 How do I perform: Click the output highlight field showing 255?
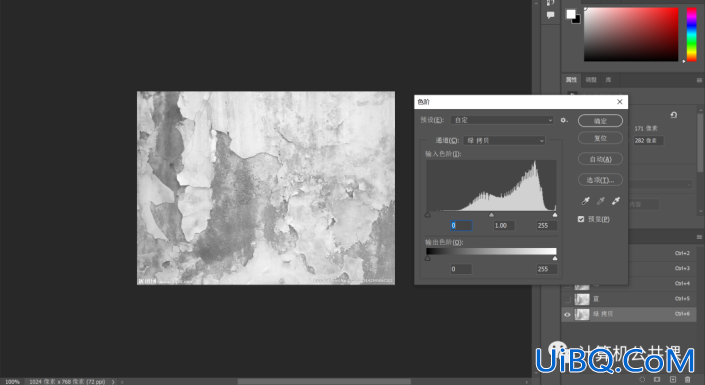546,269
